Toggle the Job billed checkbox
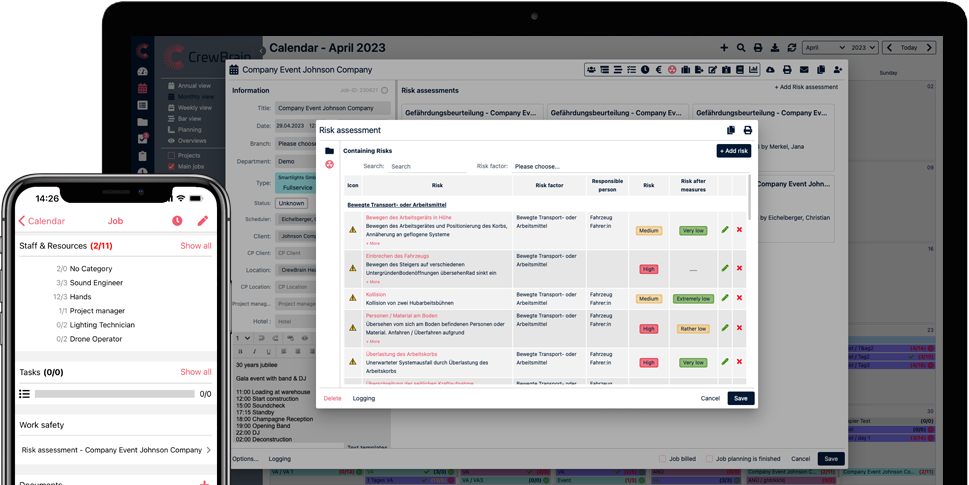This screenshot has height=485, width=969. click(x=662, y=459)
